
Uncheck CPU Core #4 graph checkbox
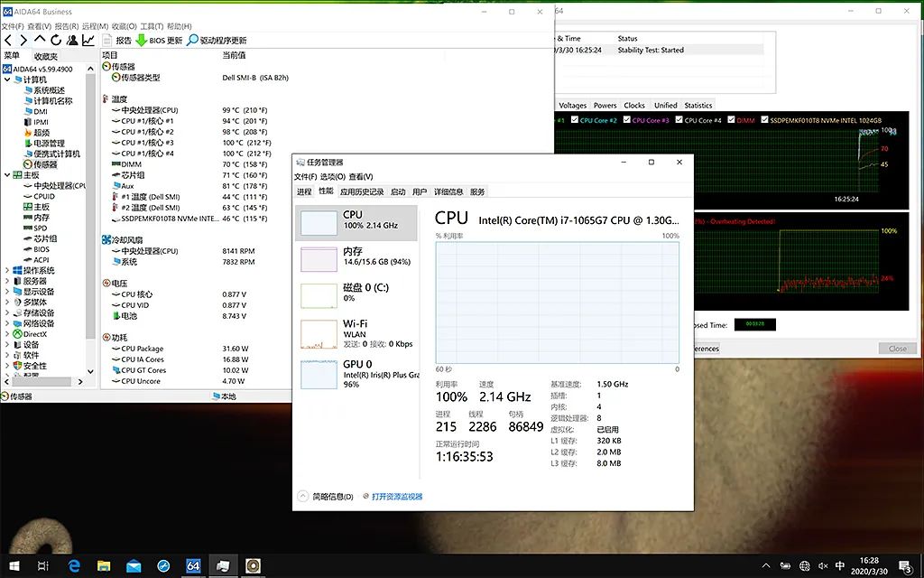(679, 120)
